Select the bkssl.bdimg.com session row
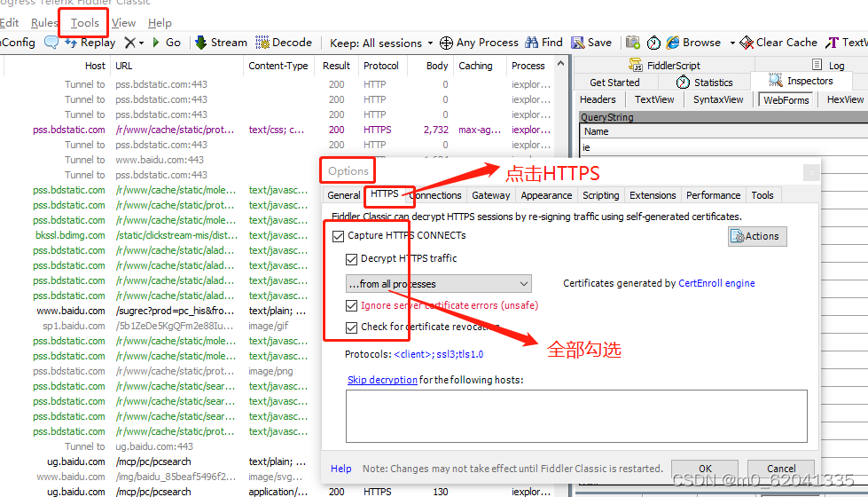 160,235
